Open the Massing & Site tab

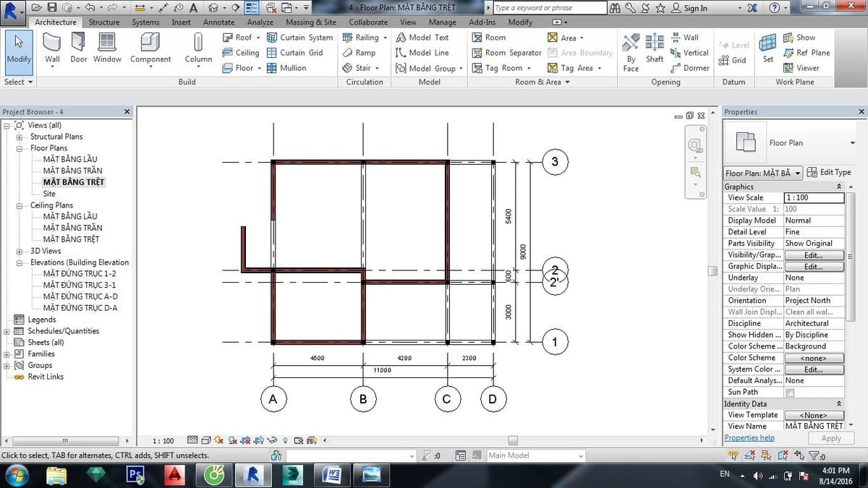click(311, 22)
